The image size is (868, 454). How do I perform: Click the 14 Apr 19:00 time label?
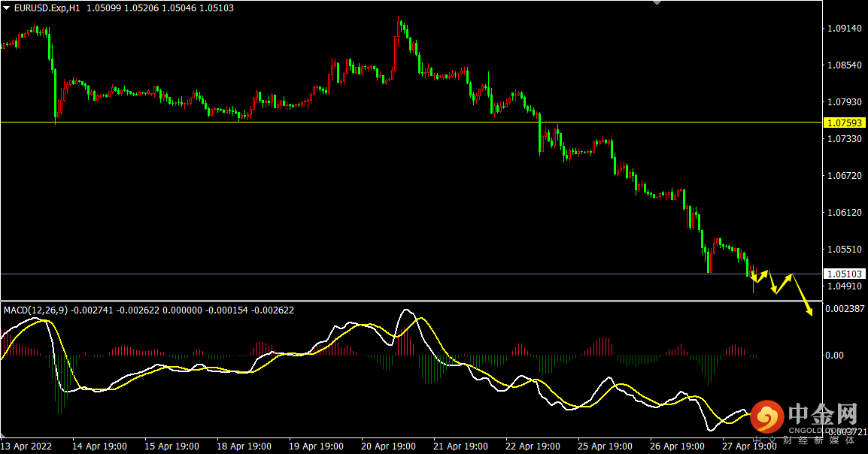pyautogui.click(x=99, y=446)
